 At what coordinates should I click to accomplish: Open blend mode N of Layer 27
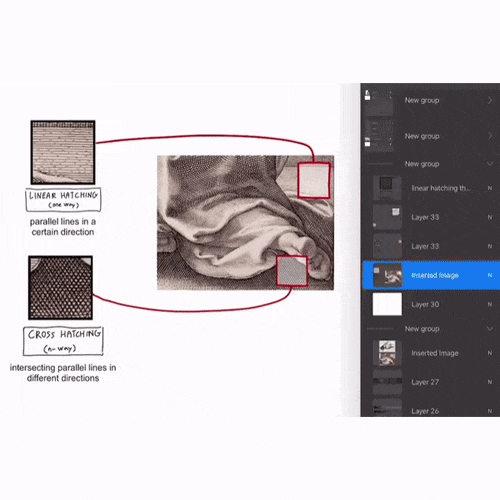pos(490,382)
